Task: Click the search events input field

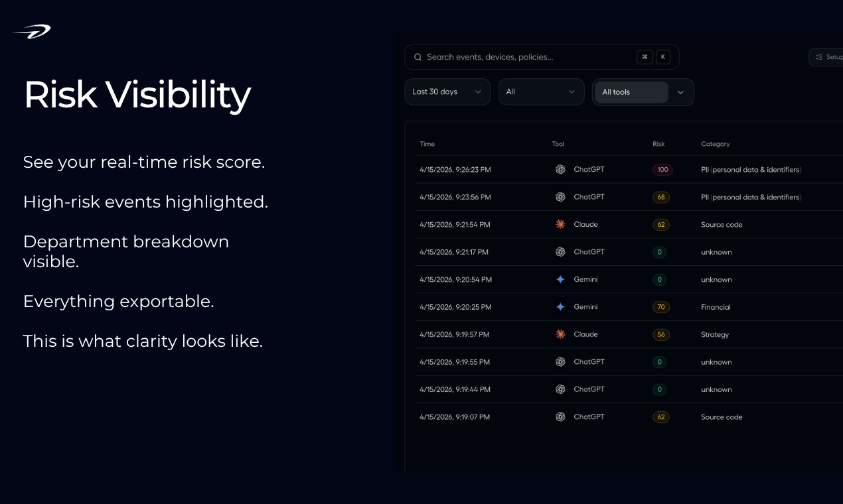Action: [x=524, y=57]
